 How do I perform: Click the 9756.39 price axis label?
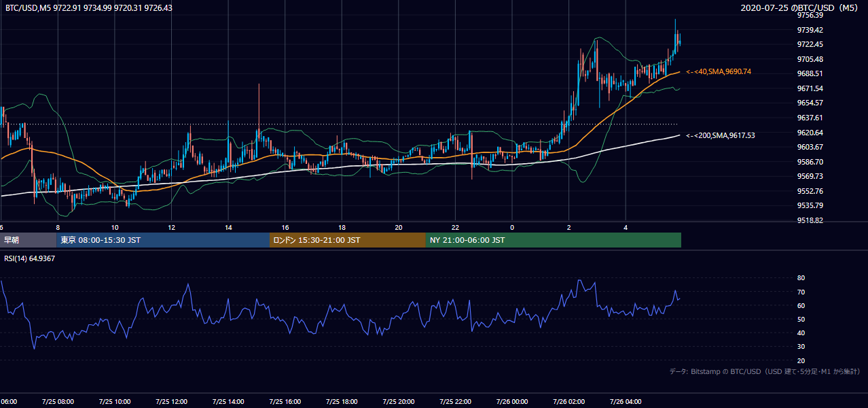pos(810,15)
